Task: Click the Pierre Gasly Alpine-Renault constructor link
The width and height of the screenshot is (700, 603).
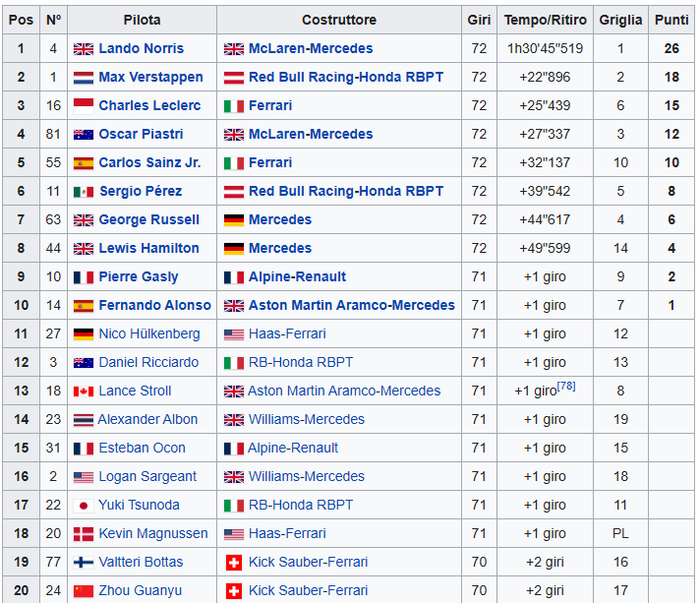Action: click(x=297, y=276)
